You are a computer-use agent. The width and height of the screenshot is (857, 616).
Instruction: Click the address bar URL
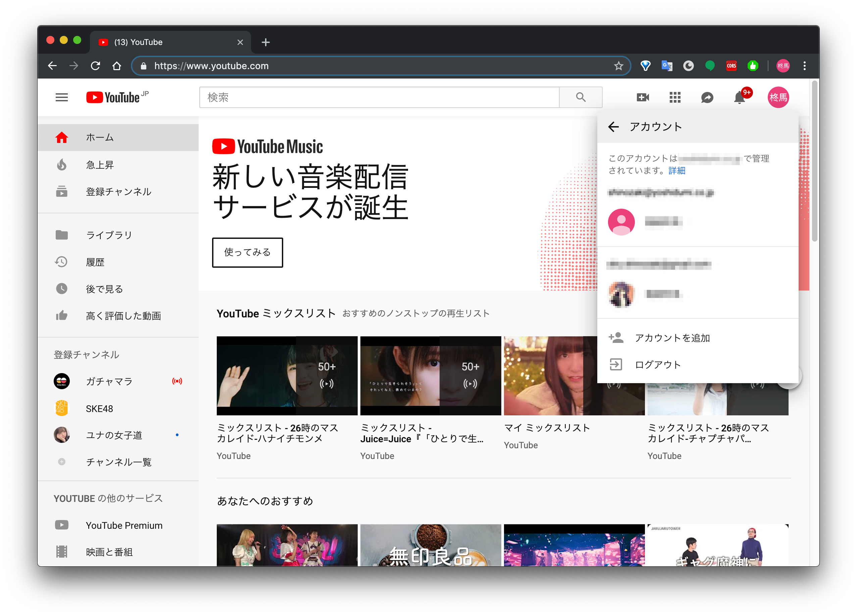[x=211, y=66]
